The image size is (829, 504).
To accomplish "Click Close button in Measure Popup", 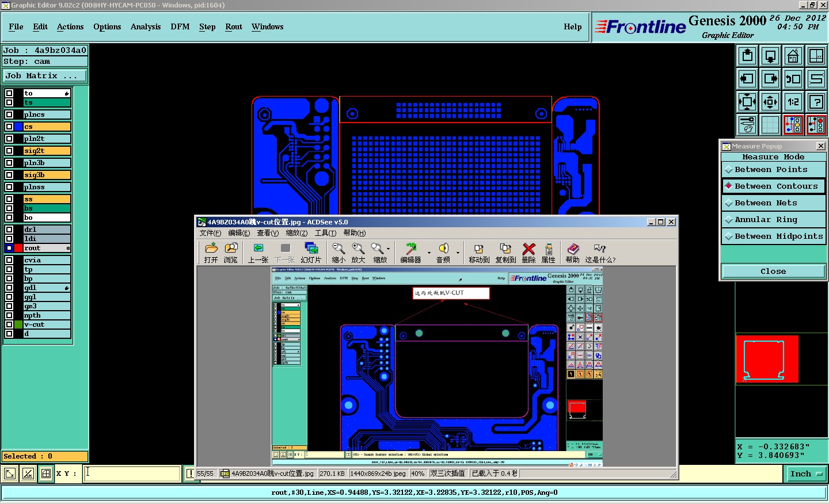I will (x=773, y=272).
